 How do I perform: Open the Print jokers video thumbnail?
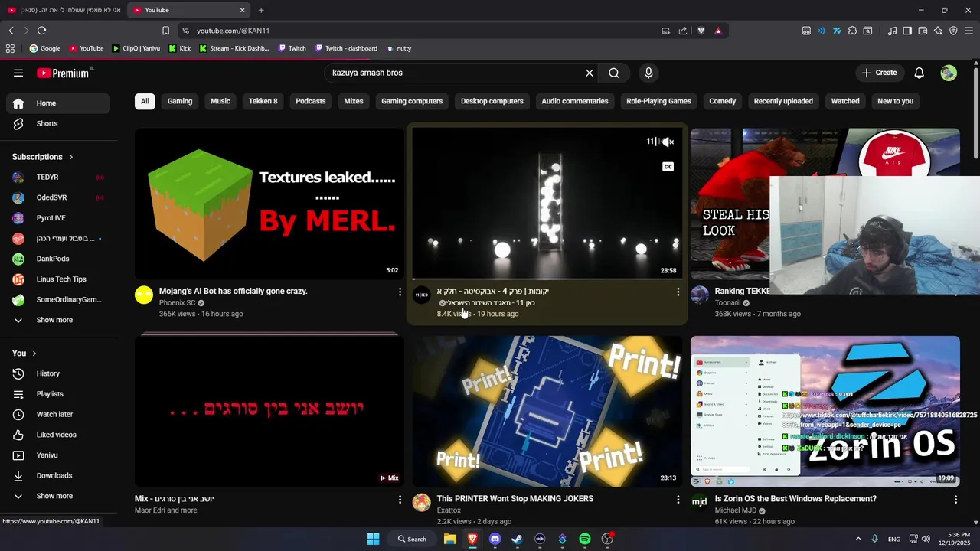(x=547, y=411)
